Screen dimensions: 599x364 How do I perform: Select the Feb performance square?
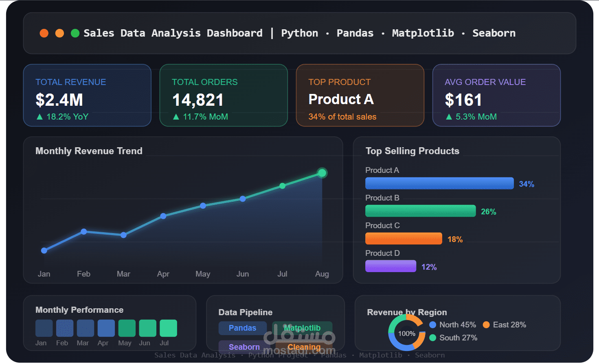tap(65, 328)
